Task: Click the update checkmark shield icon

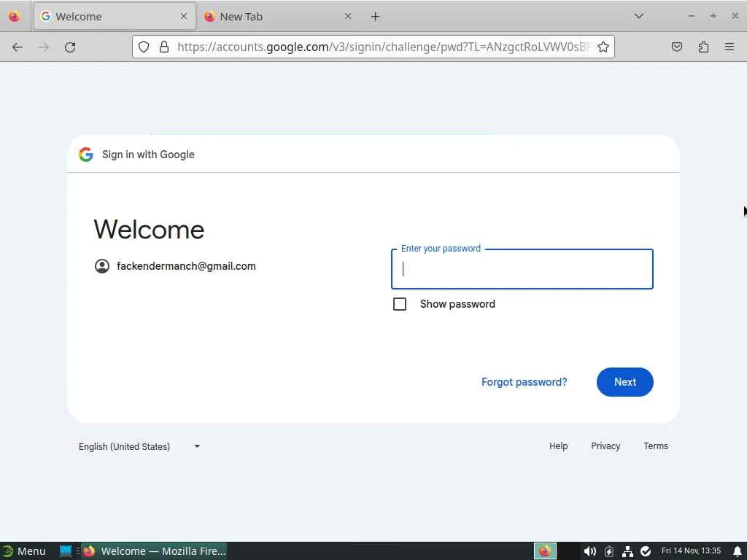Action: (646, 551)
